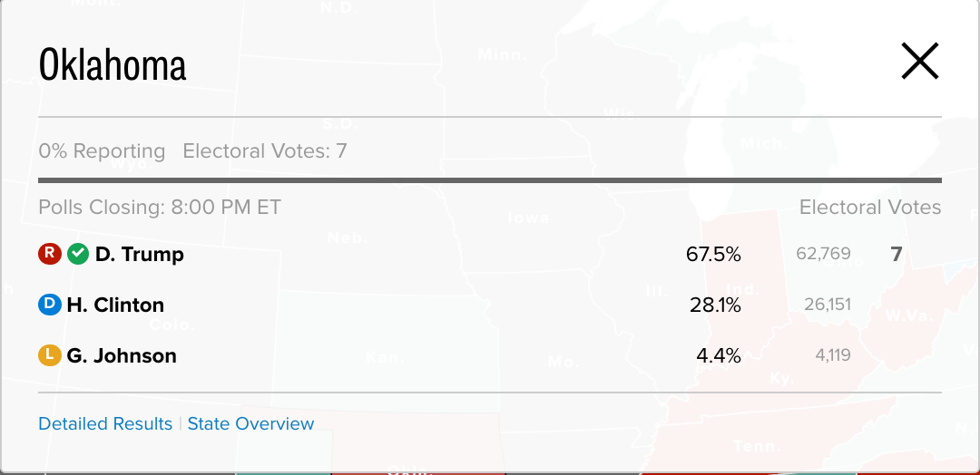Click the Electoral Votes column header

[x=870, y=207]
